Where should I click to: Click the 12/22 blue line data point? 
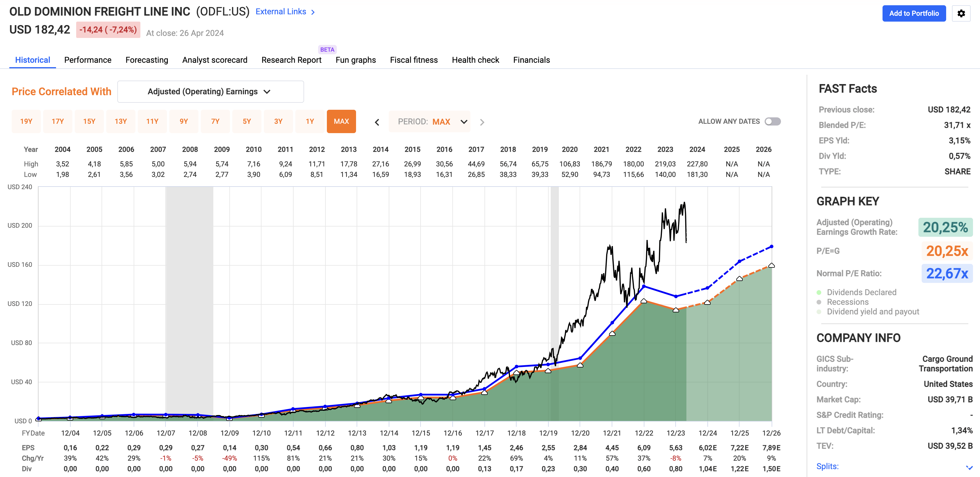click(644, 286)
